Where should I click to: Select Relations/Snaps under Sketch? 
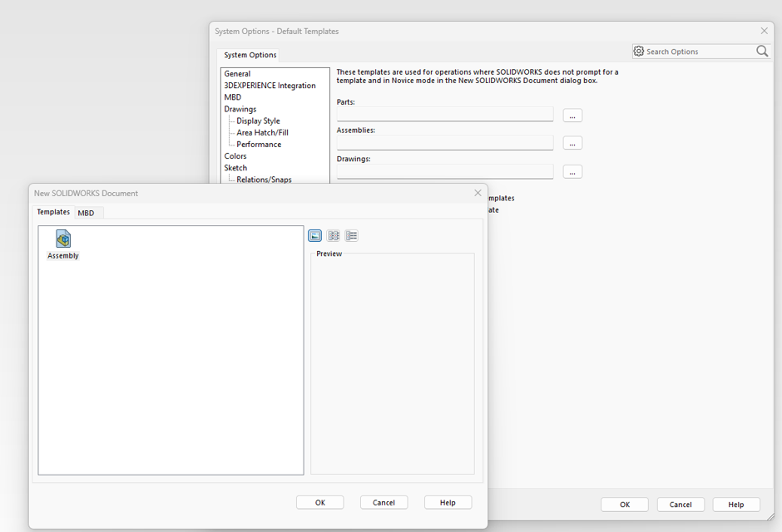(265, 180)
